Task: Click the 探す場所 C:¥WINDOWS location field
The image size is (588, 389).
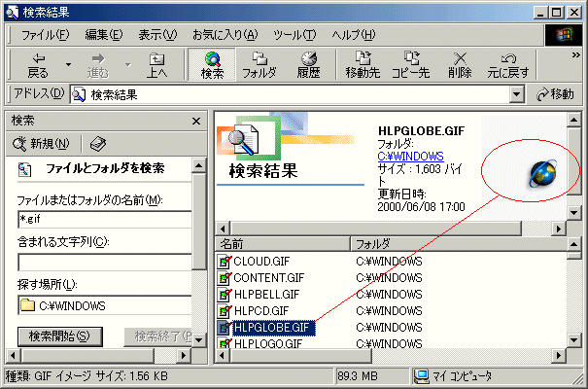Action: 105,305
